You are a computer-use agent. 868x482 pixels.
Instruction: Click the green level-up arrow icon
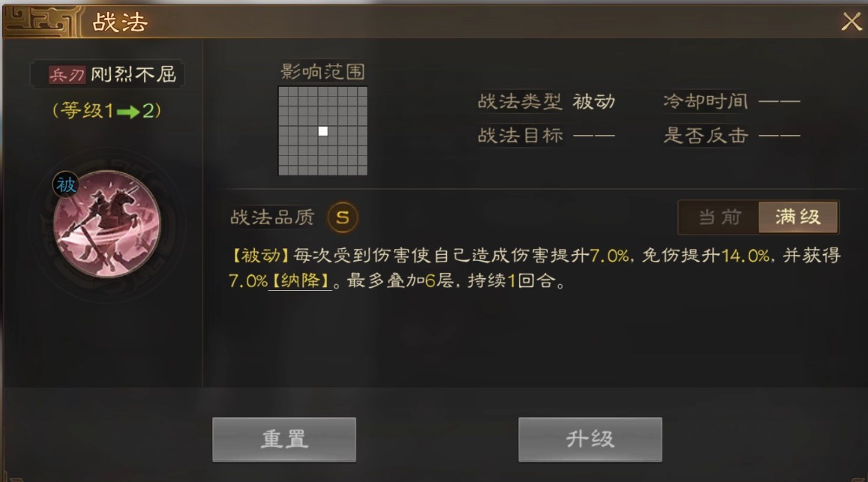(x=128, y=112)
